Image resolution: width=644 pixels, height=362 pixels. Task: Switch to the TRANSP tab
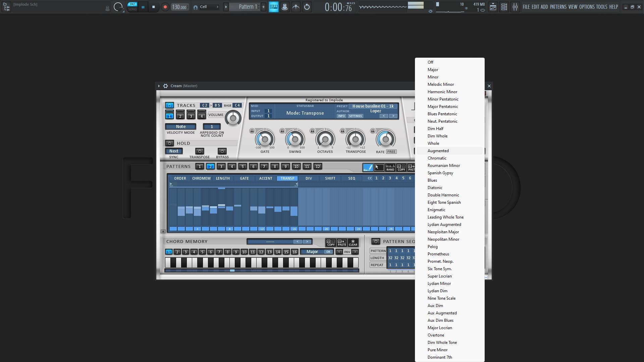tap(287, 178)
